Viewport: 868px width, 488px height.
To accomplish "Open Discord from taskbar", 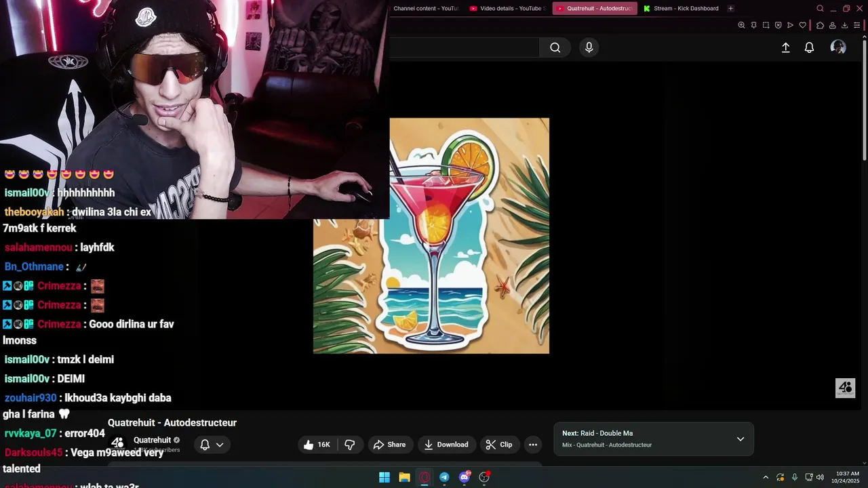I will 465,477.
